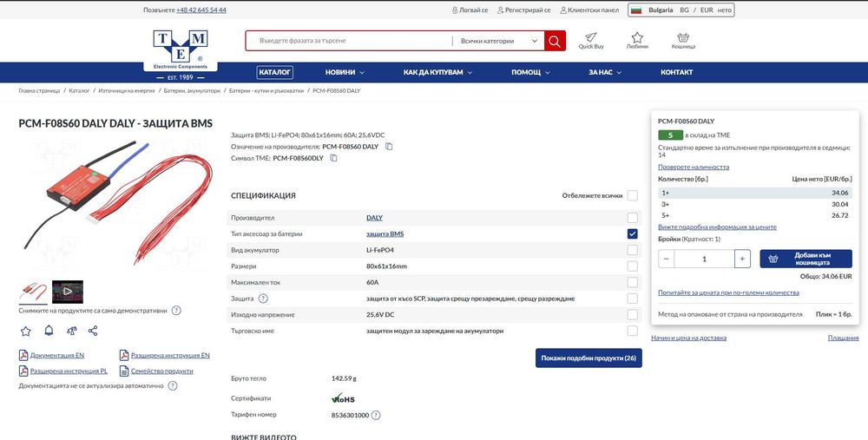Open Плащания link
Viewport: 868px width, 440px height.
[x=843, y=338]
